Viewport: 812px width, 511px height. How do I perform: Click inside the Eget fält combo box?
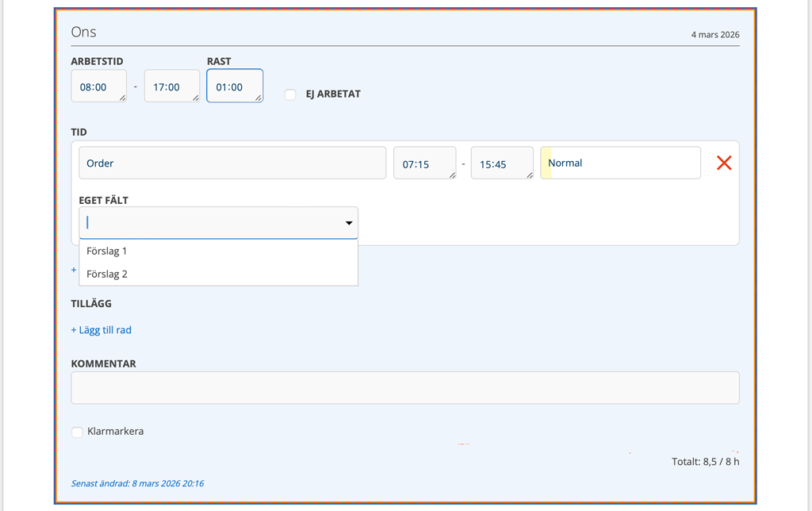(x=210, y=223)
